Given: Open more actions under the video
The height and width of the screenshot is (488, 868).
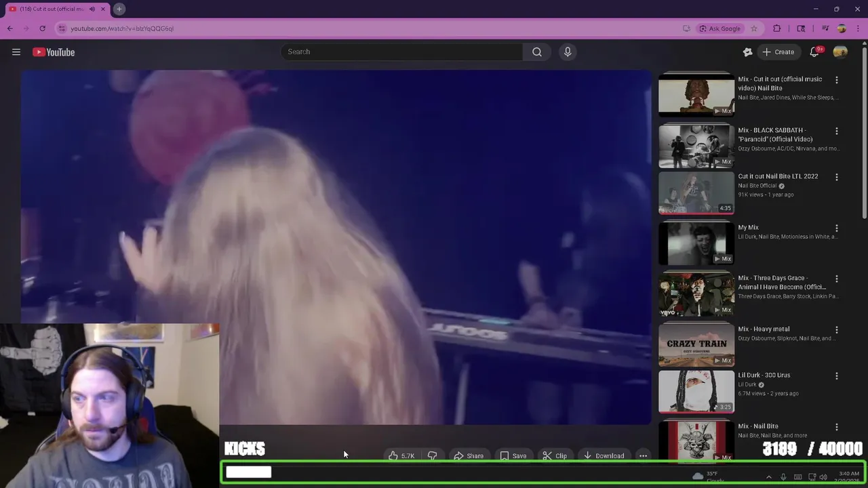Looking at the screenshot, I should [643, 456].
